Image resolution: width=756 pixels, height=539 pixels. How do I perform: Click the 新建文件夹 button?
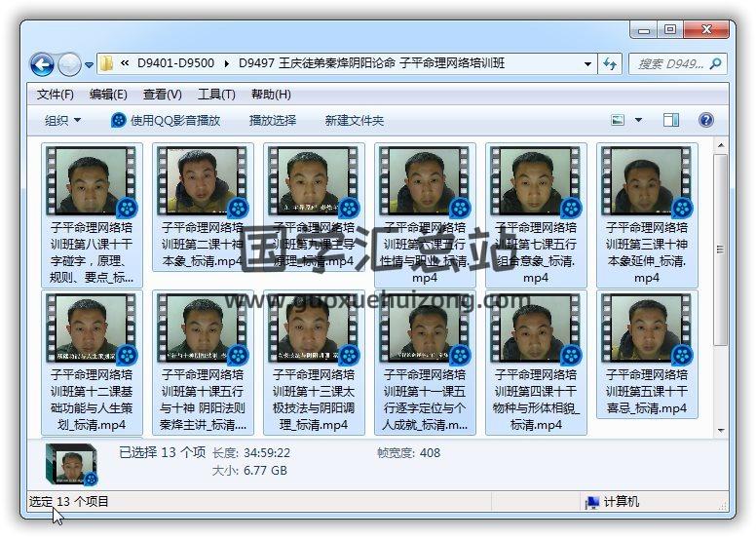[x=355, y=120]
